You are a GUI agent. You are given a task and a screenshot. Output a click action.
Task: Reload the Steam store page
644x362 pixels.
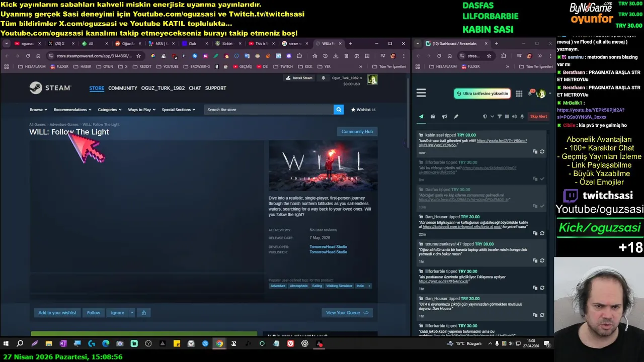tap(28, 56)
